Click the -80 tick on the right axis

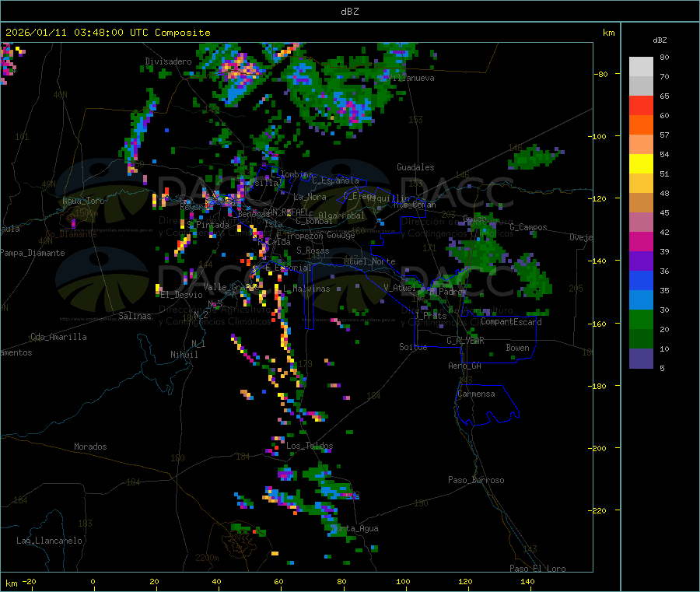pos(601,74)
